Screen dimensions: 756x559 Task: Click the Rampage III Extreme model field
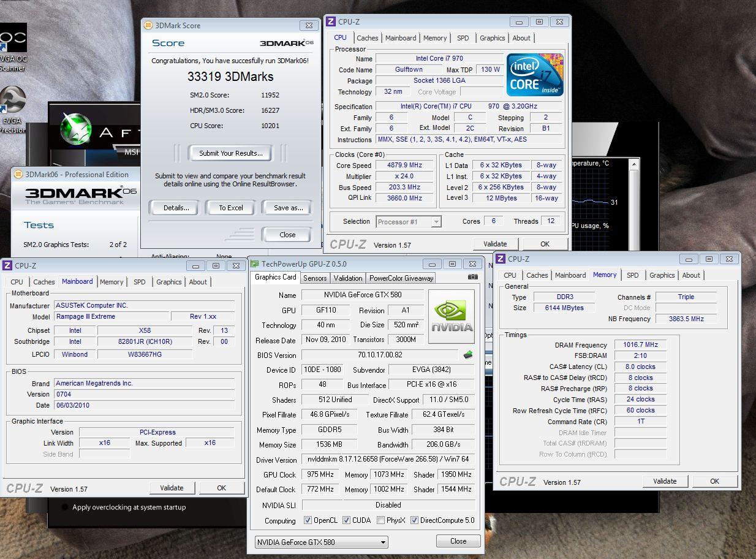(x=112, y=317)
